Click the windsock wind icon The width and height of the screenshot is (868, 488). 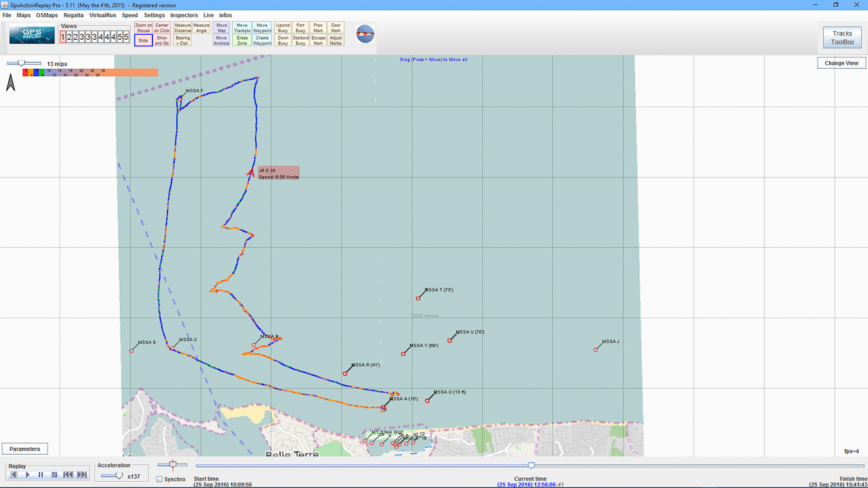pos(365,33)
